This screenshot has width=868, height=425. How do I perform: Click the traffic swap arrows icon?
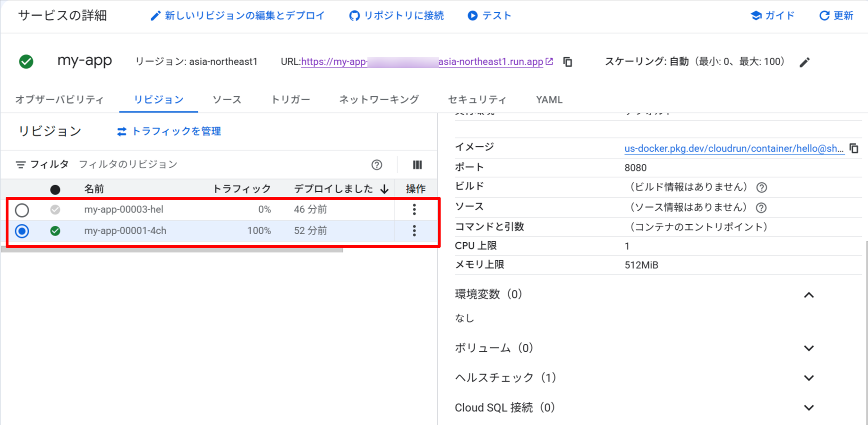[122, 132]
